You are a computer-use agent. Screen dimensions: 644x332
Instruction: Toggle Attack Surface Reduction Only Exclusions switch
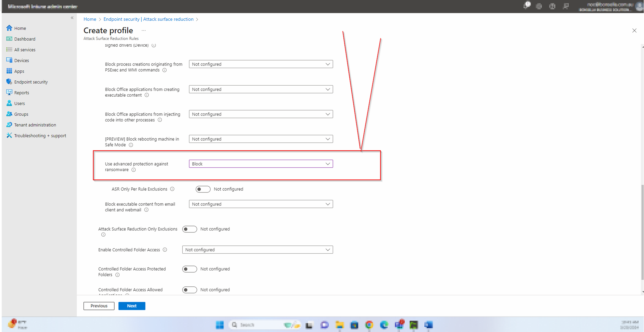click(x=190, y=229)
